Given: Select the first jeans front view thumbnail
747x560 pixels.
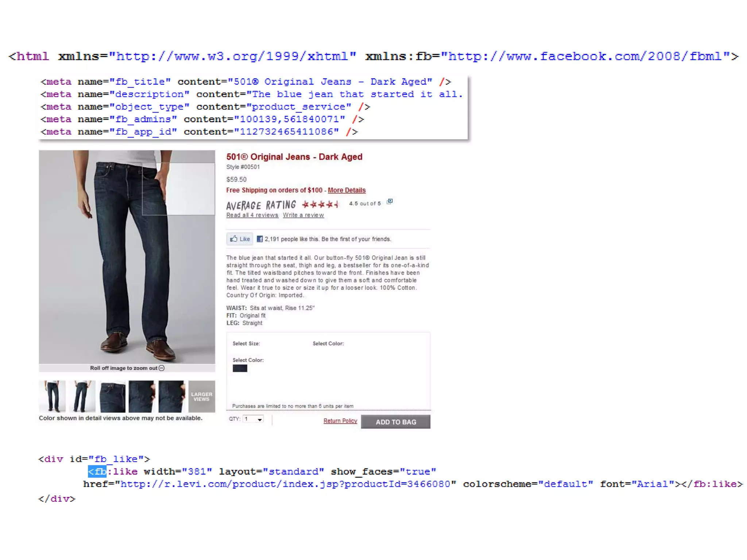Looking at the screenshot, I should click(x=53, y=396).
